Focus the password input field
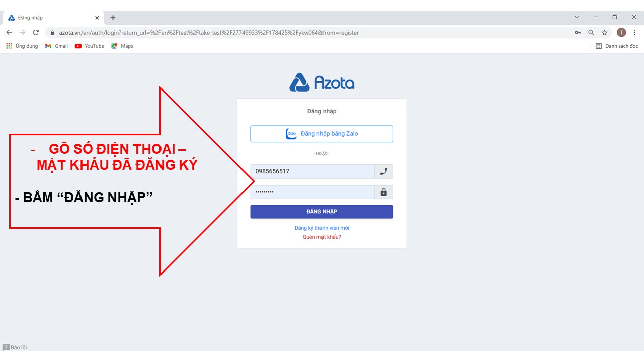 (312, 192)
